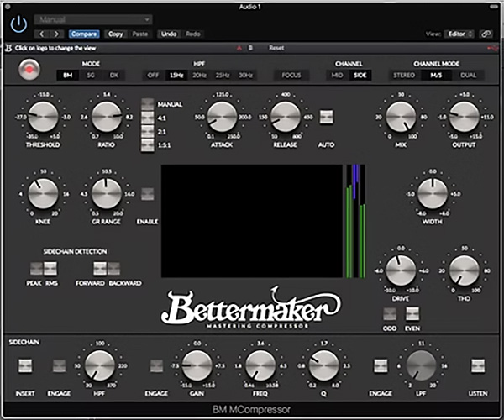
Task: Click the gain reduction level meter
Action: point(355,221)
